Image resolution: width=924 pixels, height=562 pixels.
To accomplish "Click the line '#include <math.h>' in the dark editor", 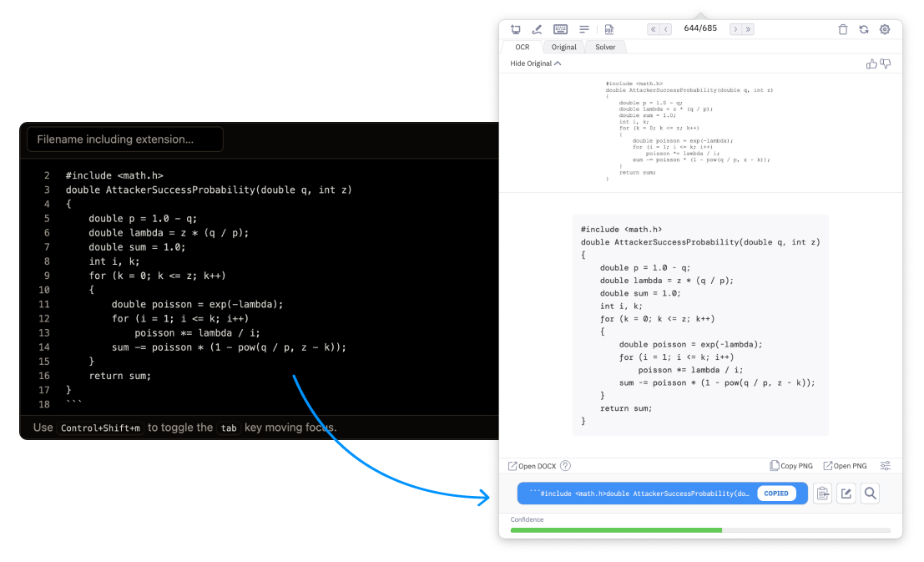I will 114,175.
